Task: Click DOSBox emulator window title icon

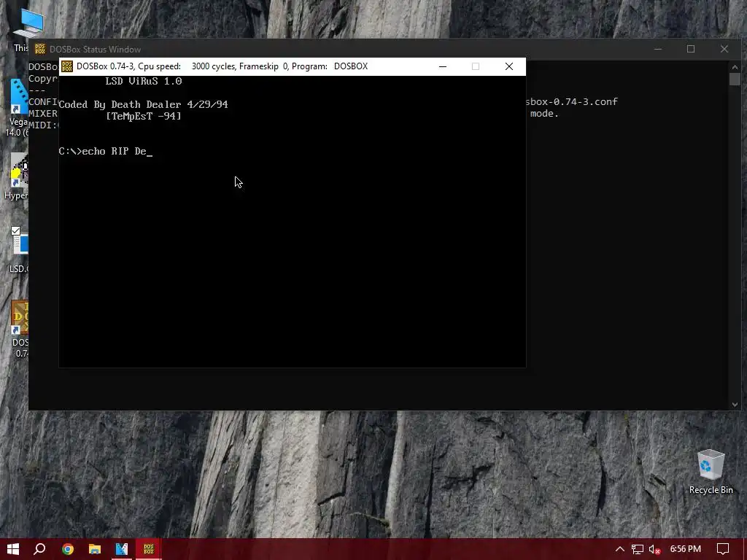Action: click(x=67, y=66)
